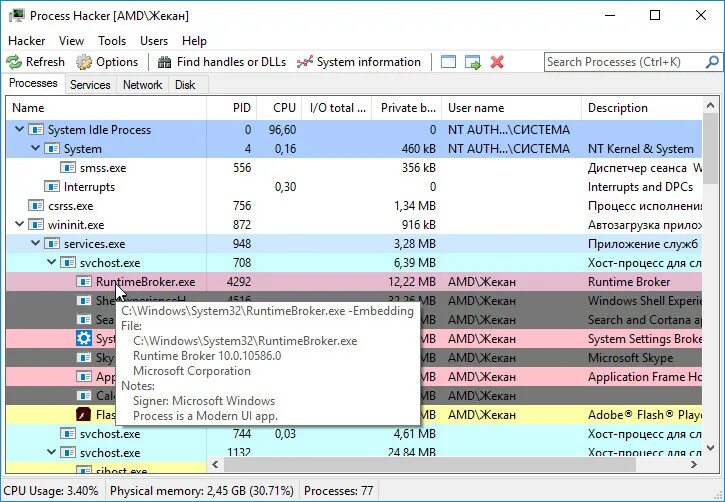Screen dimensions: 725x502
Task: Click the RuntimeBroker.exe process icon
Action: pyautogui.click(x=84, y=282)
